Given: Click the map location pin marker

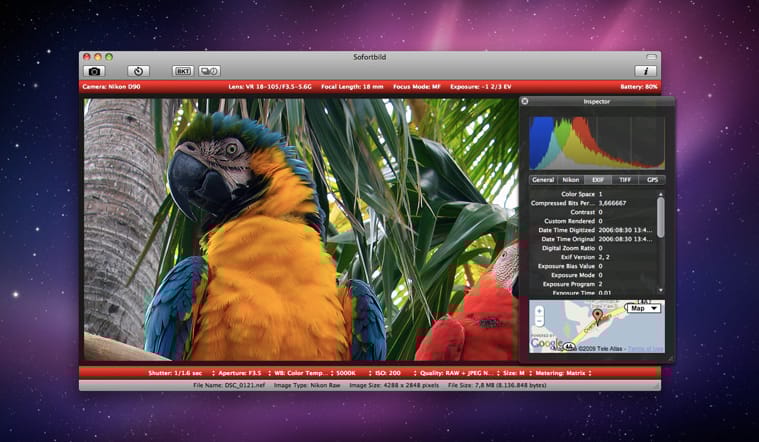Looking at the screenshot, I should click(x=598, y=317).
